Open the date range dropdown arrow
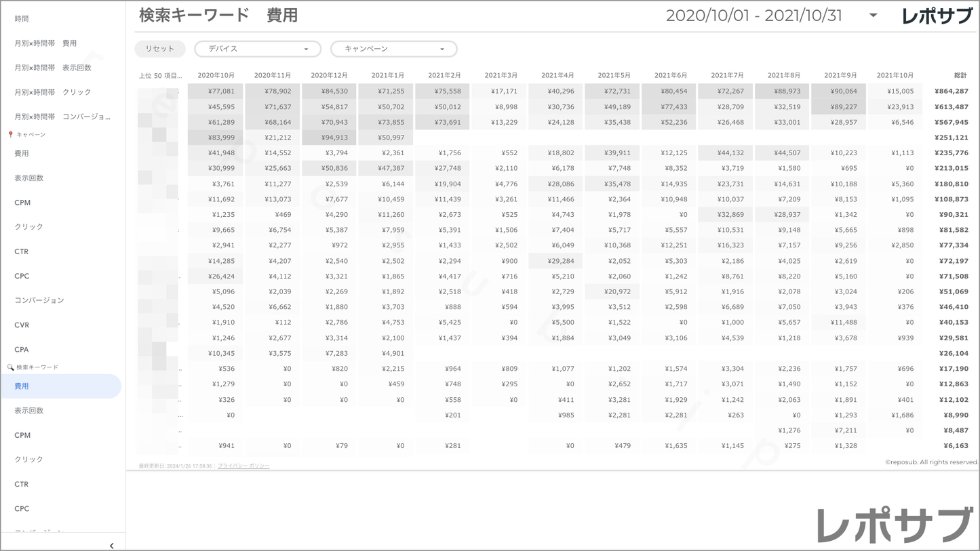 (x=873, y=16)
